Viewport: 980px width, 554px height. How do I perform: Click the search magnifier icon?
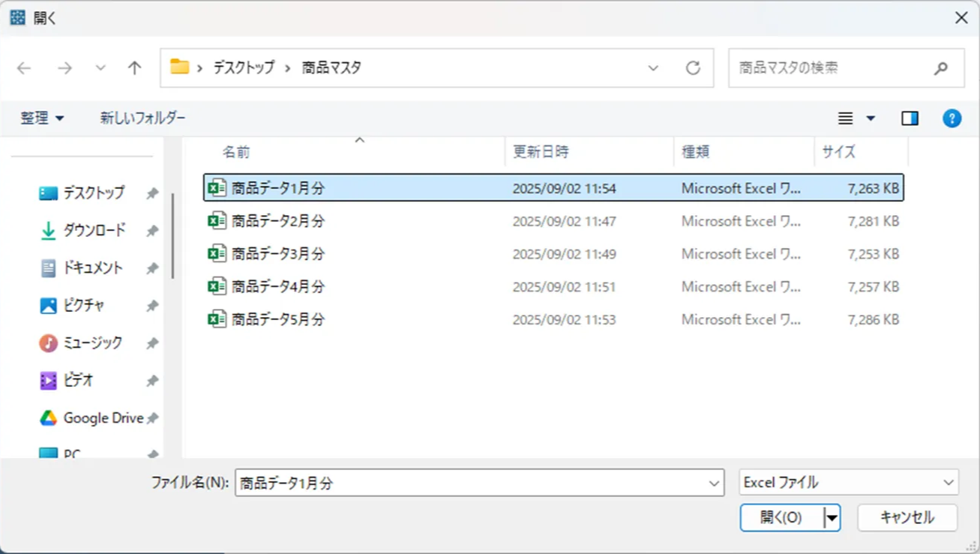[941, 68]
